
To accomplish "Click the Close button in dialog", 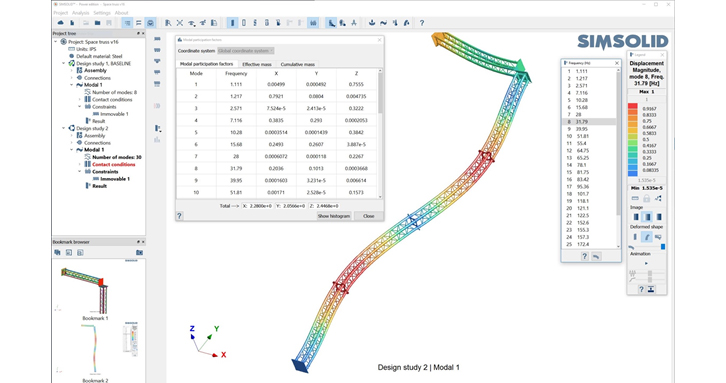I will pyautogui.click(x=369, y=216).
